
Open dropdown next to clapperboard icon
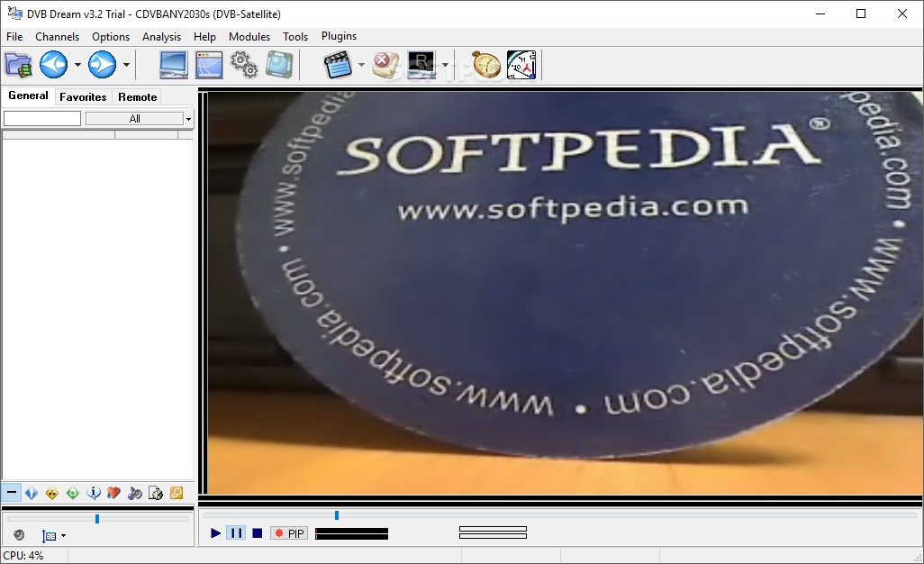(361, 65)
